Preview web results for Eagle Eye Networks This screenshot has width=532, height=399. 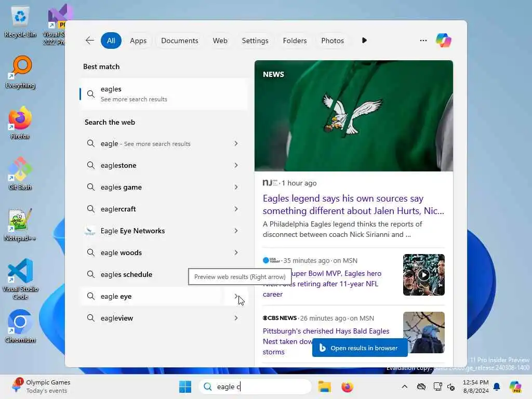click(x=236, y=231)
